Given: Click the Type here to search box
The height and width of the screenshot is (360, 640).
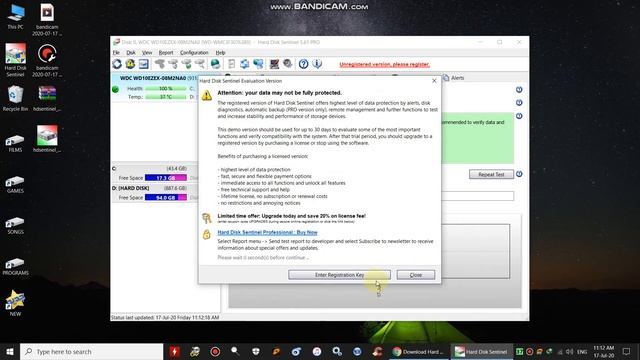Looking at the screenshot, I should tap(91, 351).
